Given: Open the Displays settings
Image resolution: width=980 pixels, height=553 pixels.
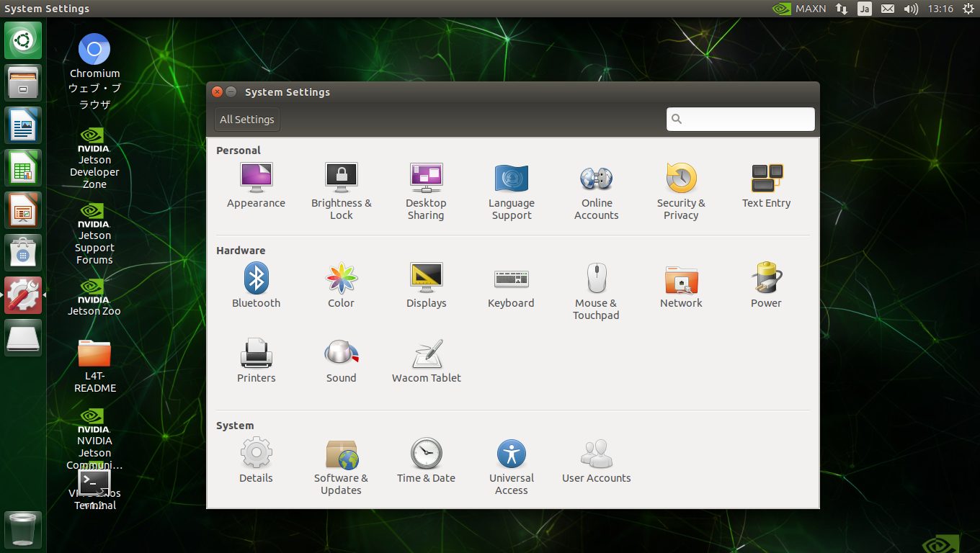Looking at the screenshot, I should tap(426, 285).
